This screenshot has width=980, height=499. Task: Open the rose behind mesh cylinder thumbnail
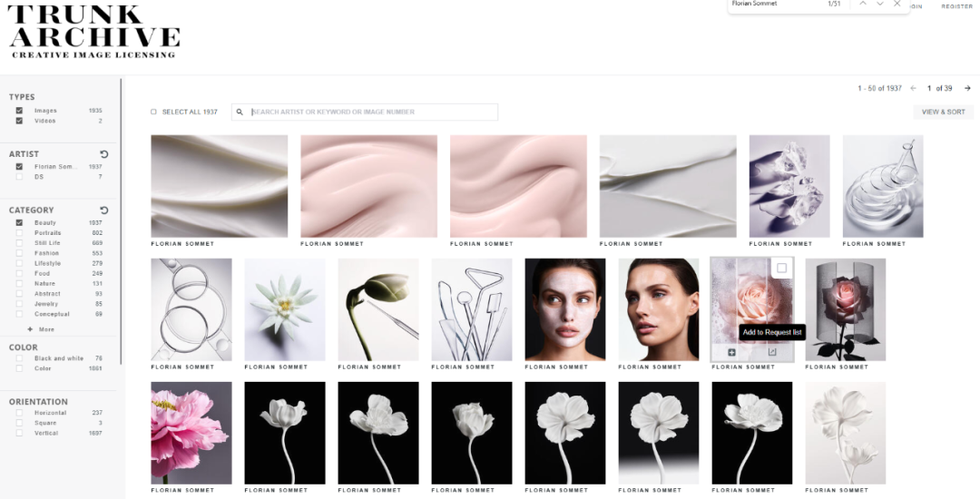tap(845, 309)
